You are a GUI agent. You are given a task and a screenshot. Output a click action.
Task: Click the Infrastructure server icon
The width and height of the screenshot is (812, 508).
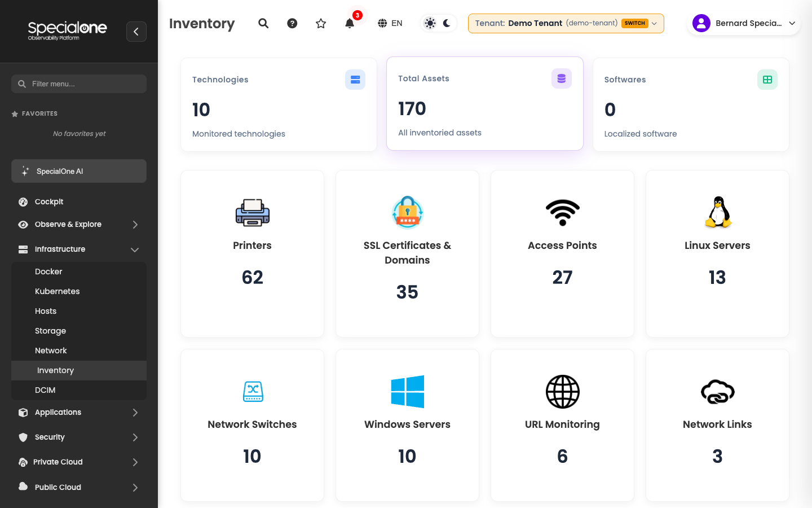point(23,249)
